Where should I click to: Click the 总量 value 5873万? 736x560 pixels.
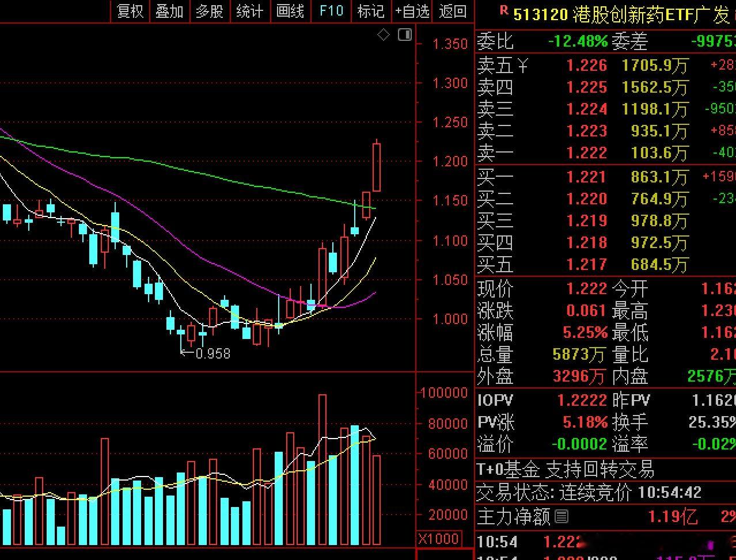pos(579,355)
